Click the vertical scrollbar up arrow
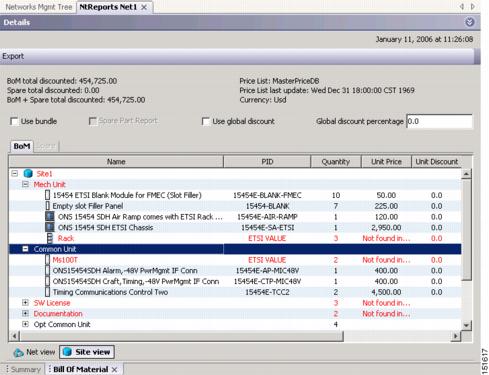Image resolution: width=489 pixels, height=375 pixels. 466,174
